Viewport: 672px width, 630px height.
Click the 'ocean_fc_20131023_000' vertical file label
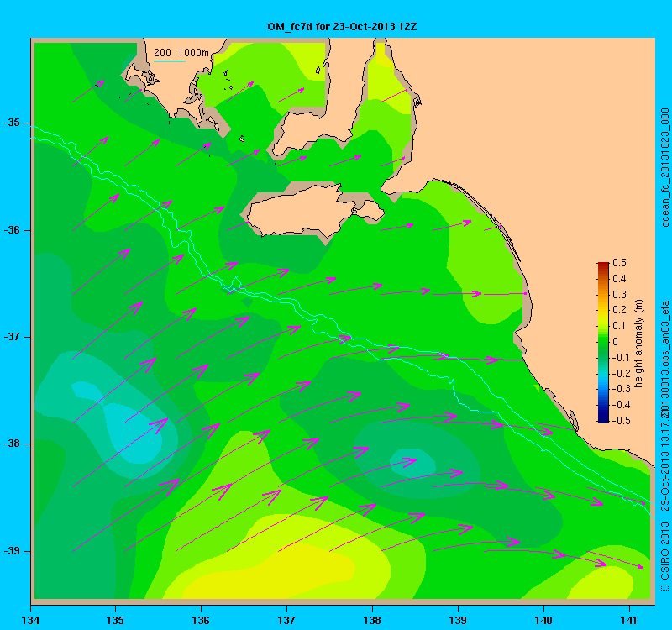coord(664,167)
